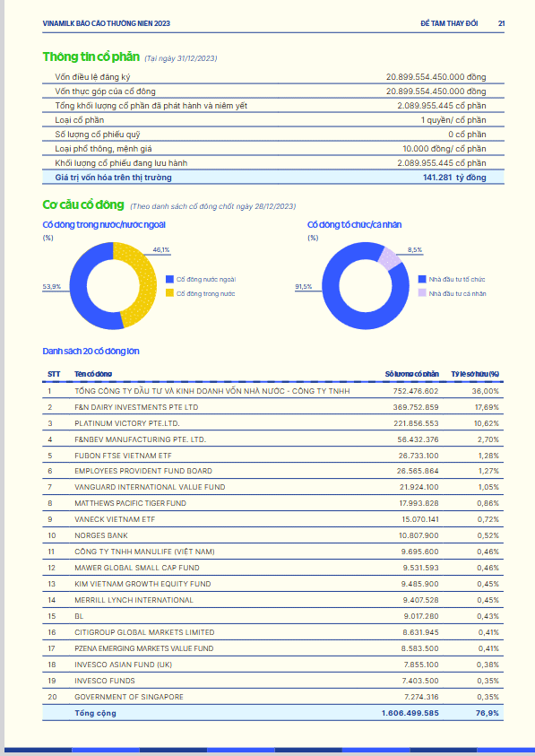
Task: Select the NORGES BANK row
Action: coord(272,535)
